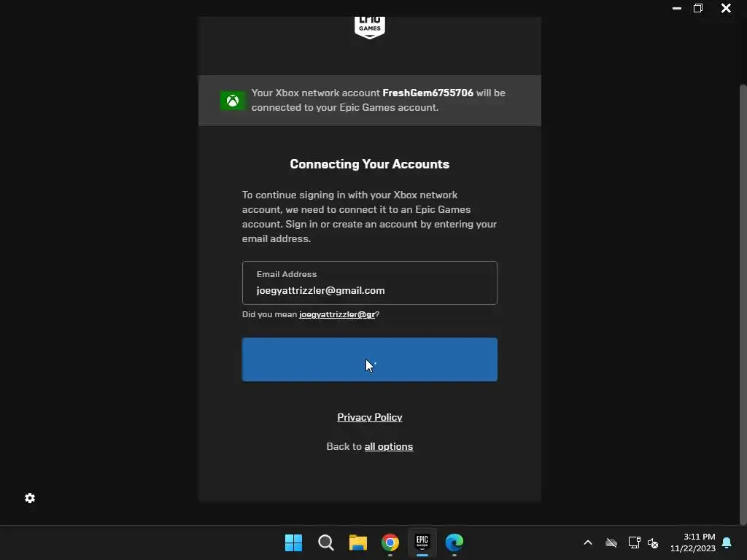Accept the suggested joegyattrizzler@gr email
This screenshot has width=747, height=560.
337,314
